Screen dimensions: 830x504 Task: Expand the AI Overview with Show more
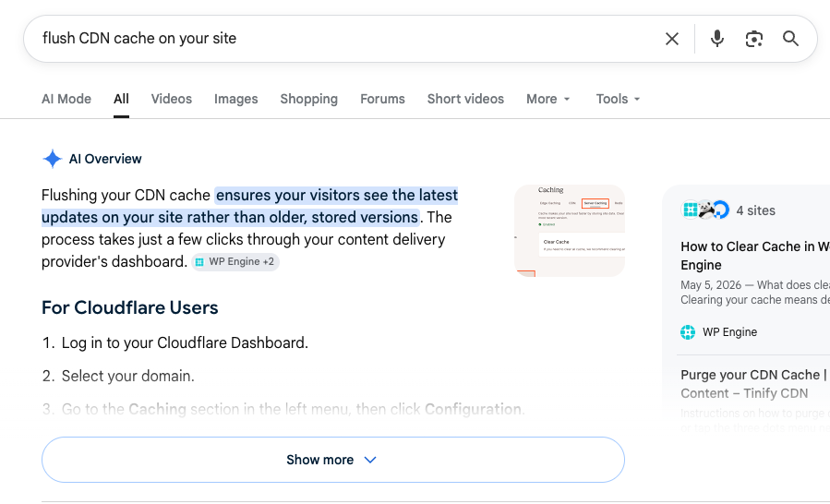point(333,460)
